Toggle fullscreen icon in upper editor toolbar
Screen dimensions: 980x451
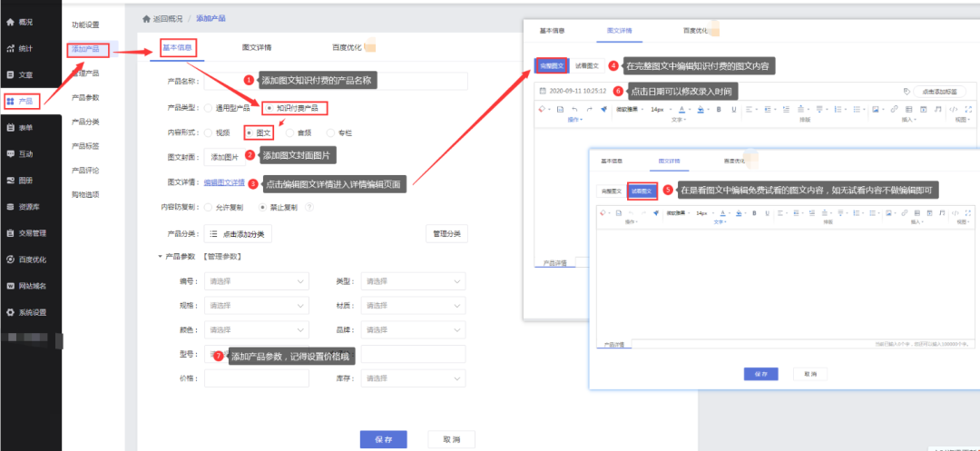[968, 110]
